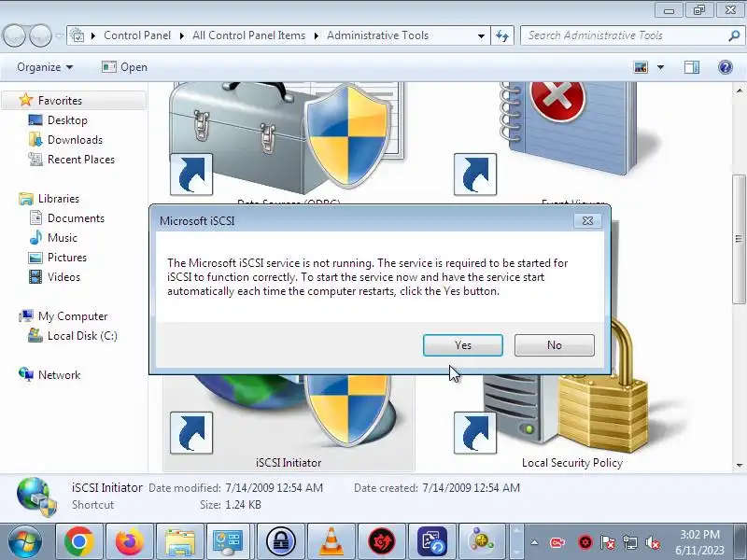Expand arrow after Control Panel breadcrumb
Viewport: 747px width, 560px height.
click(x=181, y=35)
